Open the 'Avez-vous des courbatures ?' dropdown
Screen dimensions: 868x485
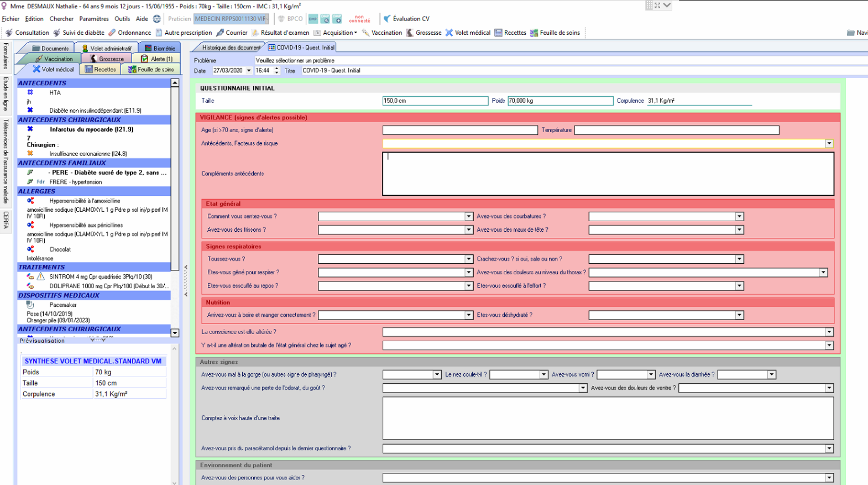(x=739, y=217)
